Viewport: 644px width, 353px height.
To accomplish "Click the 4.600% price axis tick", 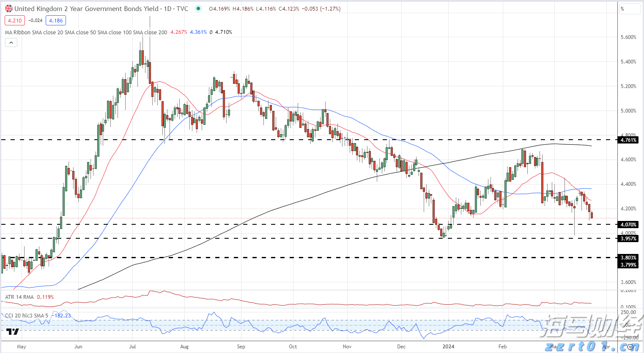I will click(x=628, y=160).
